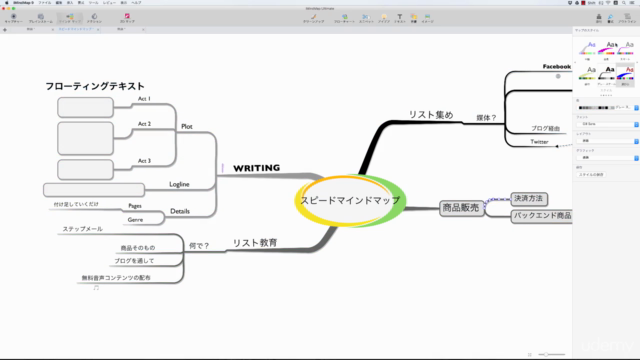Viewport: 640px width, 360px height.
Task: Select the 媒体？ node
Action: 486,118
